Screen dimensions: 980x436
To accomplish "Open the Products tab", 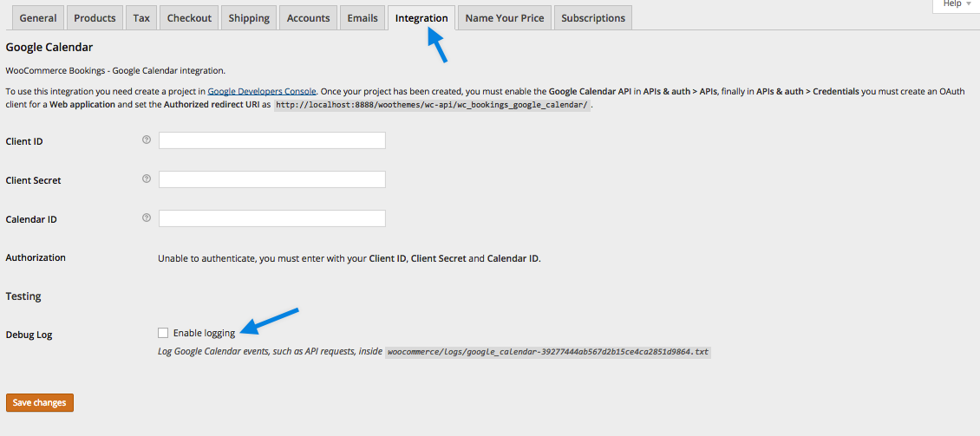I will [x=95, y=18].
